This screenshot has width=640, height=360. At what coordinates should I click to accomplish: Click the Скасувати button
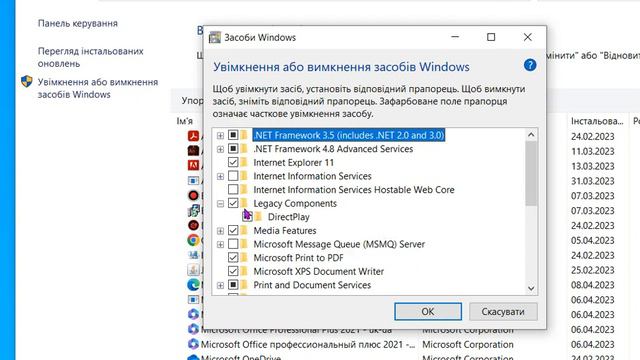pyautogui.click(x=503, y=311)
